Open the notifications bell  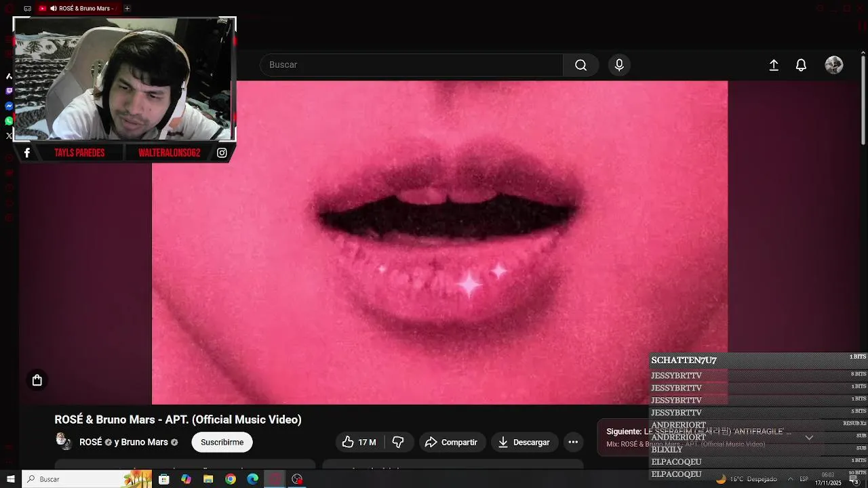(x=801, y=65)
